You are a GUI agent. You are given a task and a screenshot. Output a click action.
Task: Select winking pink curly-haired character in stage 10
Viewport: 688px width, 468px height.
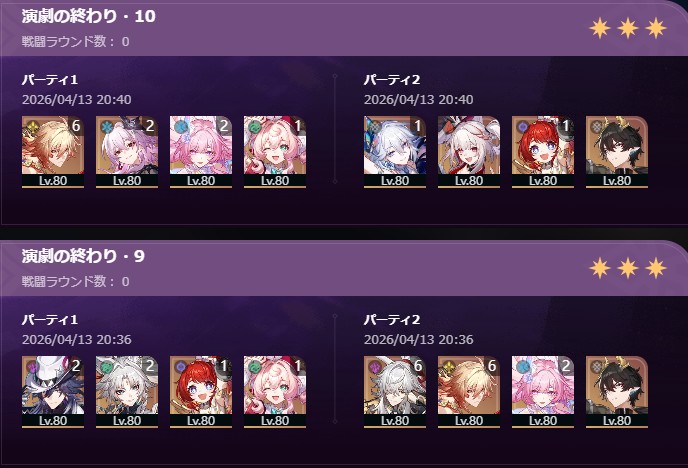[x=275, y=152]
